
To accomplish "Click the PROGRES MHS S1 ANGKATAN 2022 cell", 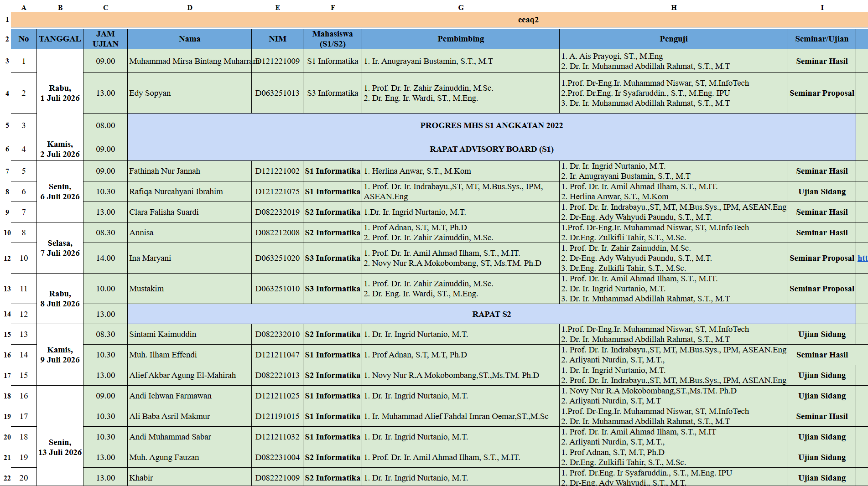I will click(492, 125).
